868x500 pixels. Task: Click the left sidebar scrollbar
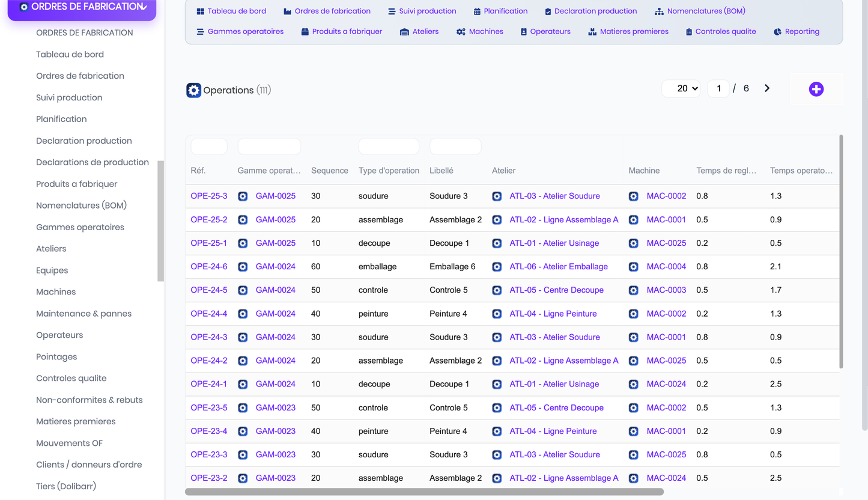pyautogui.click(x=160, y=221)
